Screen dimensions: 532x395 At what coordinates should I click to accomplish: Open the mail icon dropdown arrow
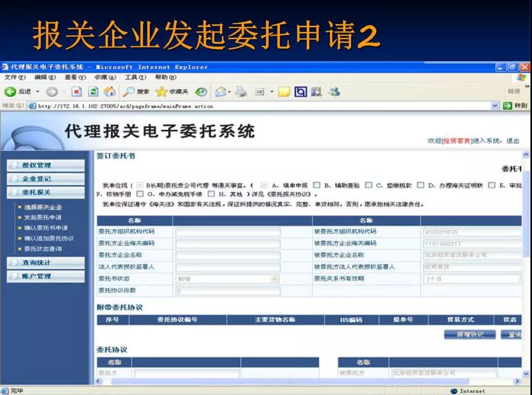click(230, 92)
